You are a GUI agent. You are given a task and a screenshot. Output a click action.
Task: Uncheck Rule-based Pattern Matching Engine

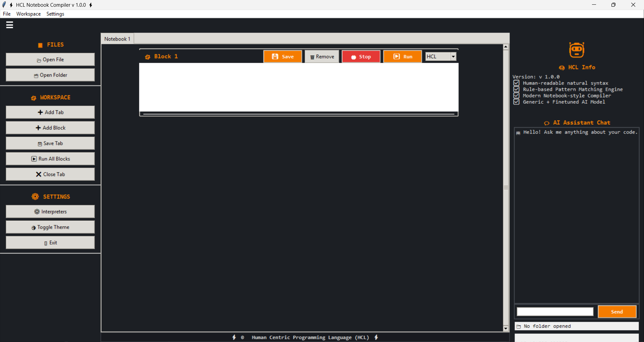[516, 89]
